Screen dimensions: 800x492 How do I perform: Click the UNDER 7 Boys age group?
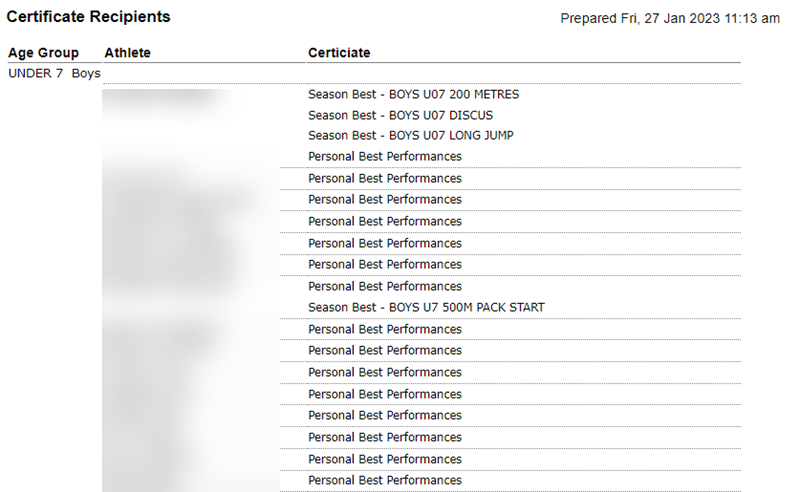pyautogui.click(x=54, y=73)
